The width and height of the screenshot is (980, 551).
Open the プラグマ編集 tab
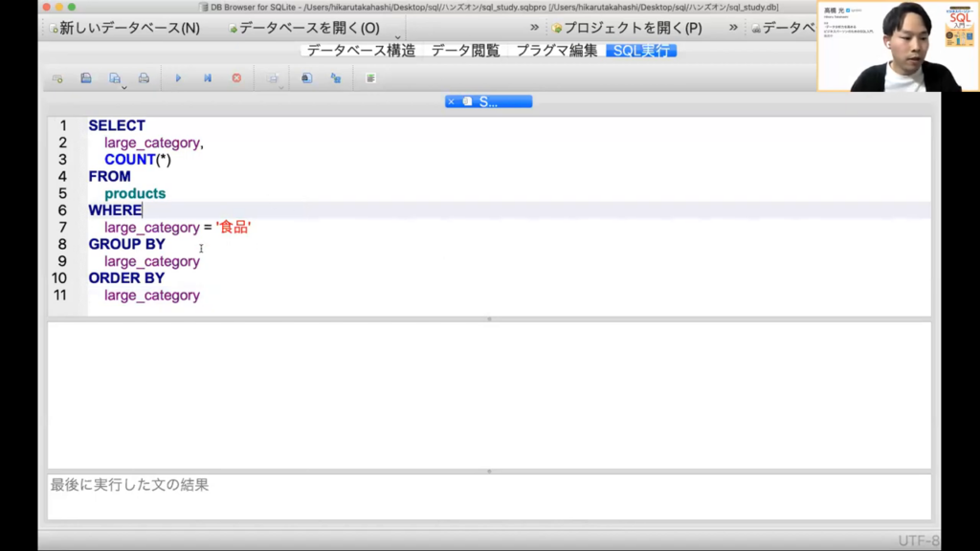point(557,51)
